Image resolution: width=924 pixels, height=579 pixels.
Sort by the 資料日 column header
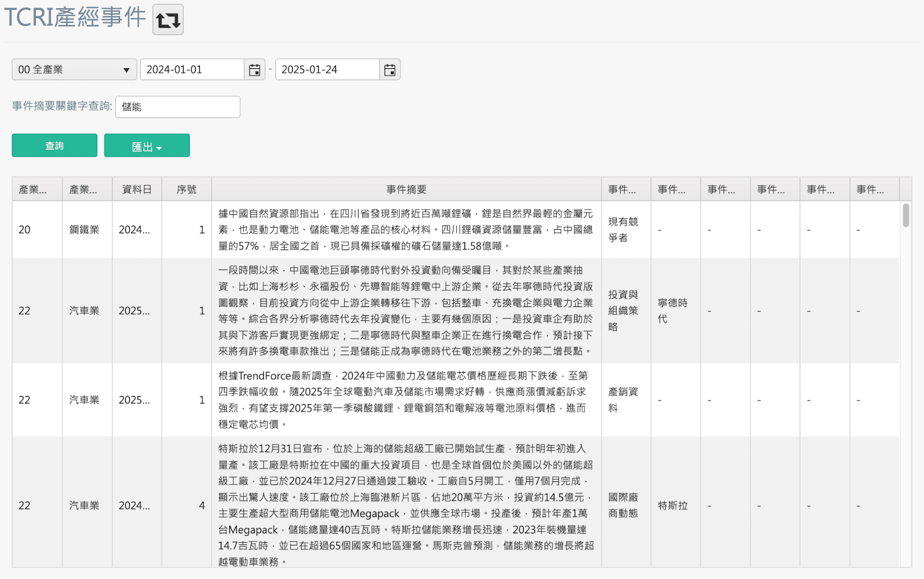coord(137,189)
